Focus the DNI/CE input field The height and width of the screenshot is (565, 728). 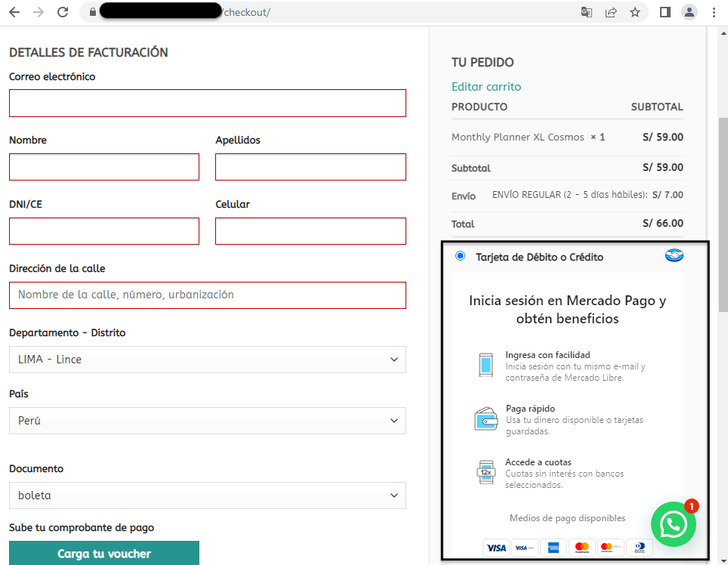(x=104, y=230)
